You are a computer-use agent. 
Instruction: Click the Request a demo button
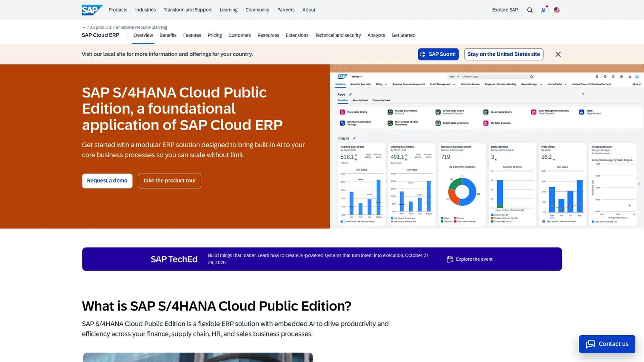(107, 181)
